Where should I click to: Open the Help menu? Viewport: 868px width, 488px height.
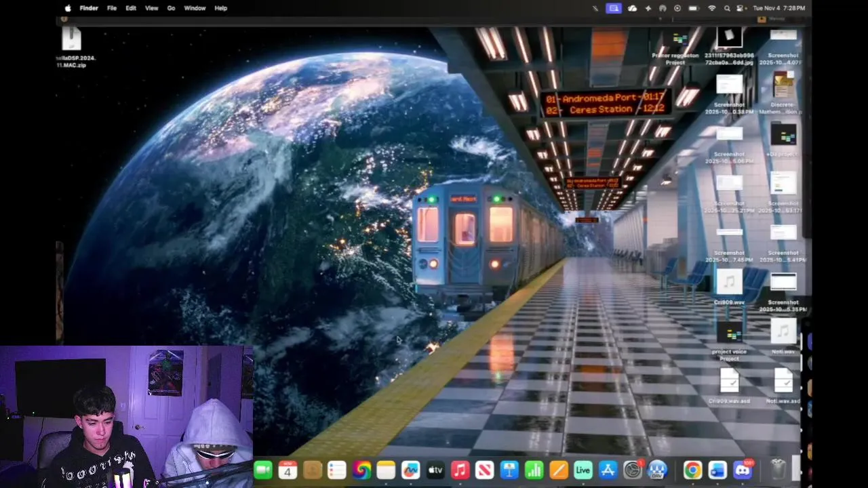click(x=221, y=8)
